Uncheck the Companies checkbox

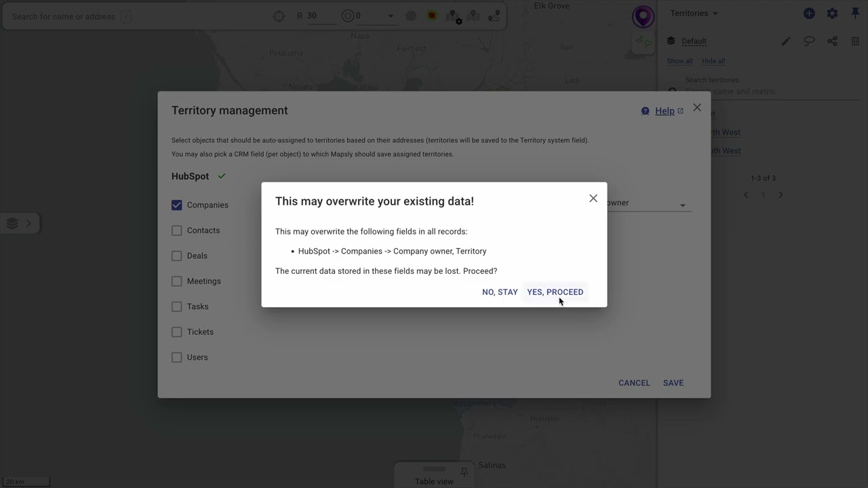coord(177,205)
